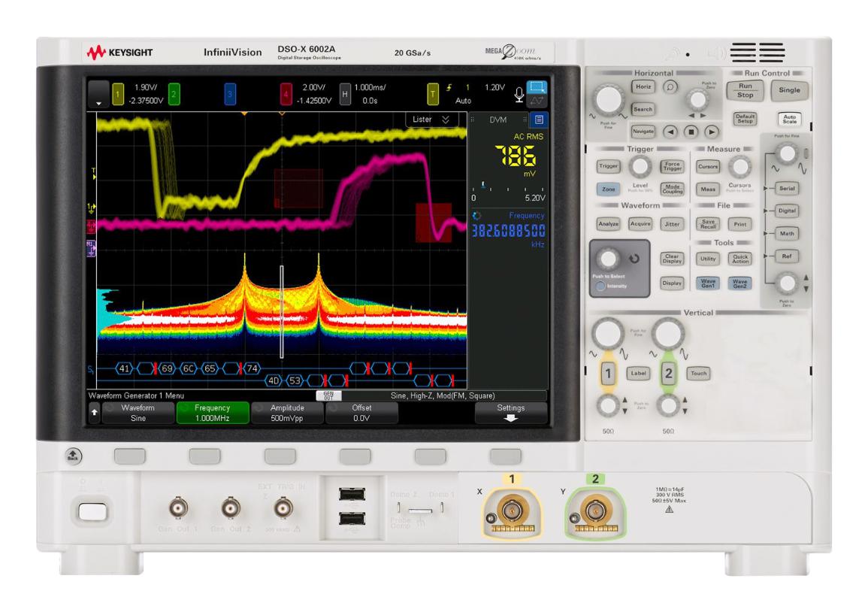
Task: Push the large horizontal scale knob
Action: (608, 100)
